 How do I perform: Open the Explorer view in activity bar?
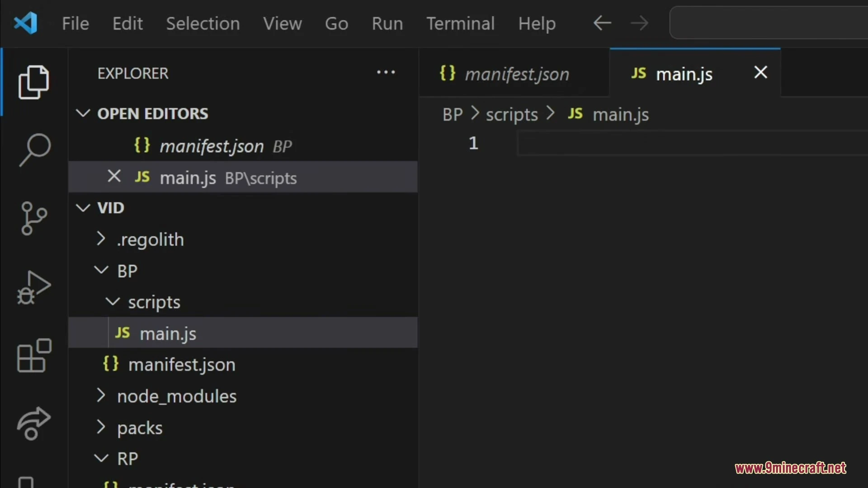(34, 82)
